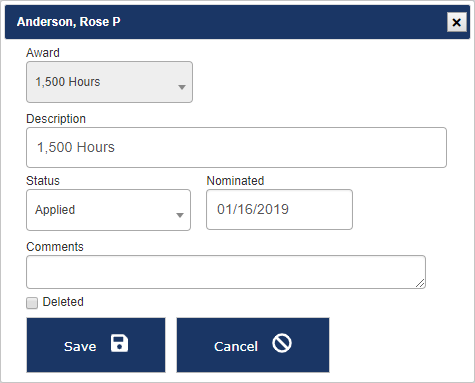Open the Status dropdown showing Applied
The height and width of the screenshot is (383, 475).
[108, 210]
